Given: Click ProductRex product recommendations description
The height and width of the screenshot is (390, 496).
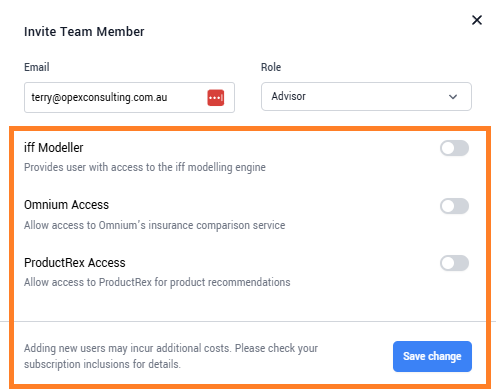Looking at the screenshot, I should coord(157,282).
